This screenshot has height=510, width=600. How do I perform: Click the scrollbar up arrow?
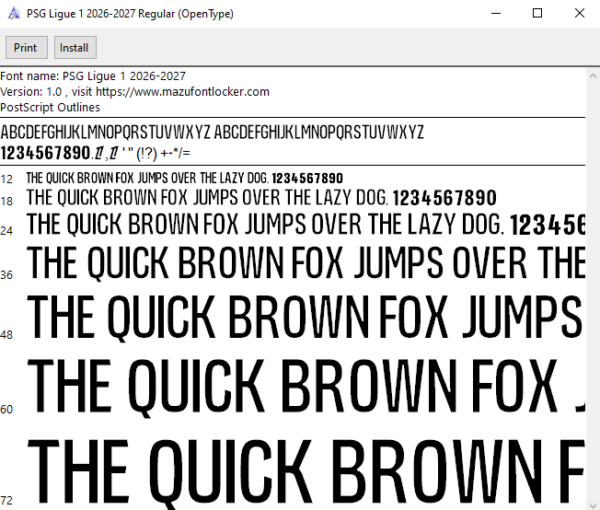point(593,76)
